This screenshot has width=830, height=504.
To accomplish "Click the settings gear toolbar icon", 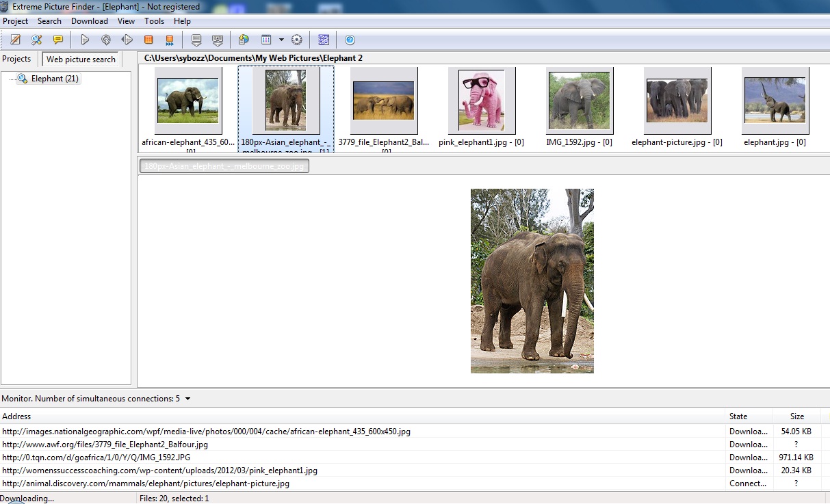I will click(x=297, y=40).
